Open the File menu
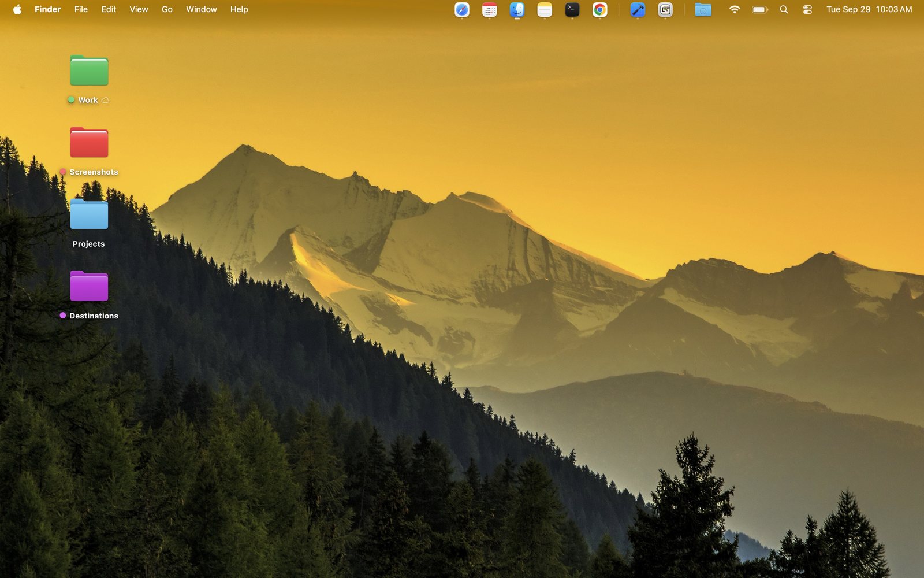The image size is (924, 578). 81,9
